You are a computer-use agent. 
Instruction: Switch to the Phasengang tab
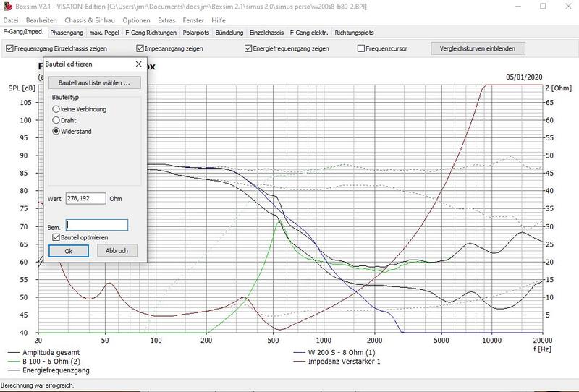coord(67,33)
